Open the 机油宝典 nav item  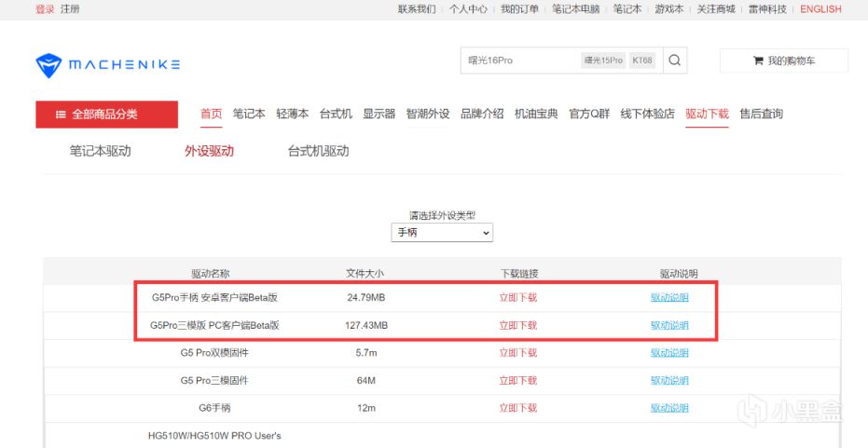coord(536,114)
